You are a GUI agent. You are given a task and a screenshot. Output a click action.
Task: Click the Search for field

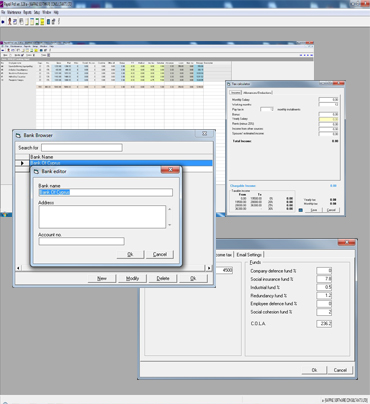click(x=82, y=148)
